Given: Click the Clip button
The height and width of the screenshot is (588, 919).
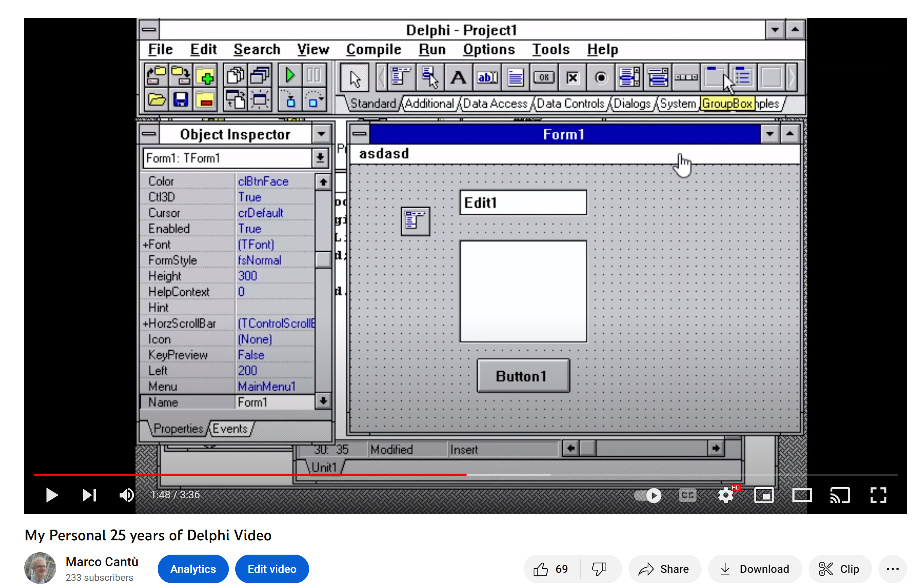Looking at the screenshot, I should coord(840,569).
